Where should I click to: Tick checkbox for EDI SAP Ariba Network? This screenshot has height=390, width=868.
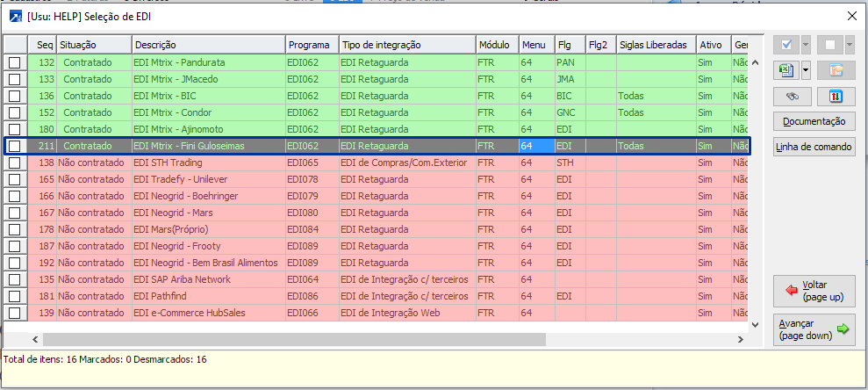pyautogui.click(x=15, y=279)
